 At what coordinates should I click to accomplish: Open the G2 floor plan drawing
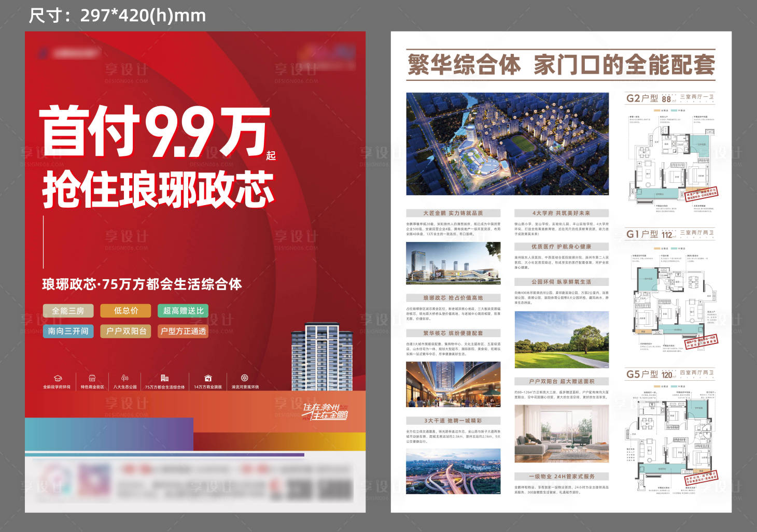point(672,165)
